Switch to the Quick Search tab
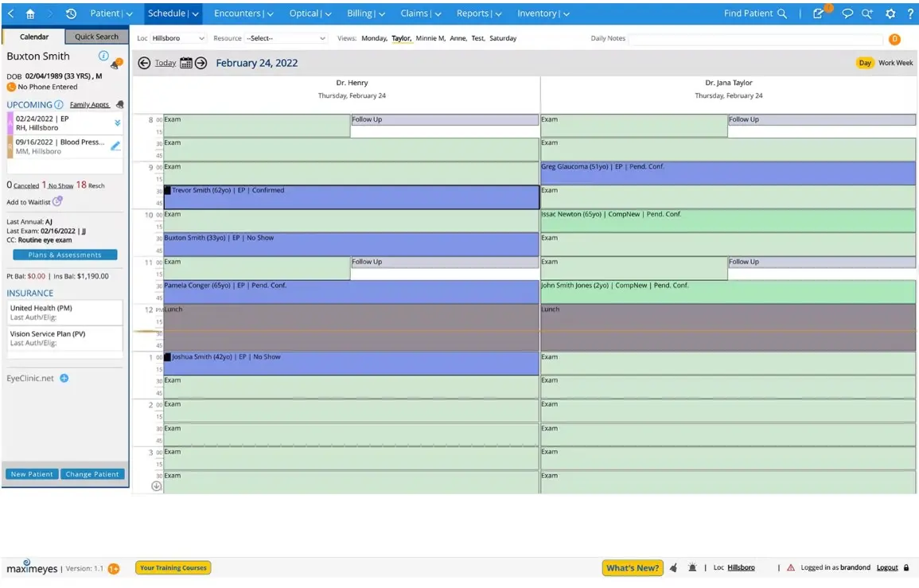Screen dimensions: 919x588 [x=96, y=36]
